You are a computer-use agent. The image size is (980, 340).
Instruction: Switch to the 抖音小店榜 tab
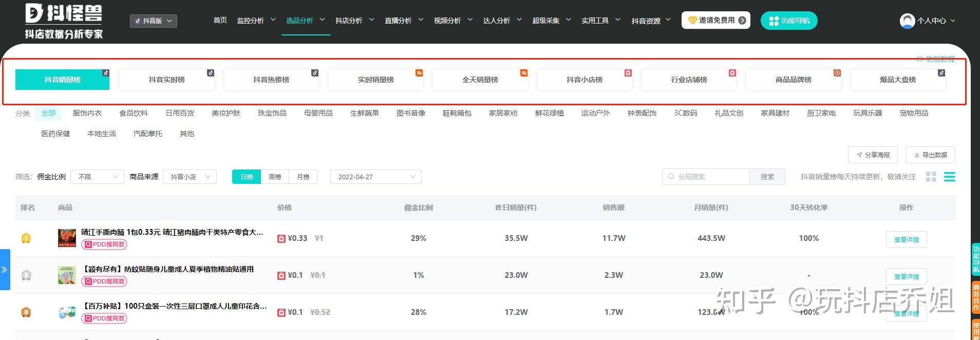(585, 80)
